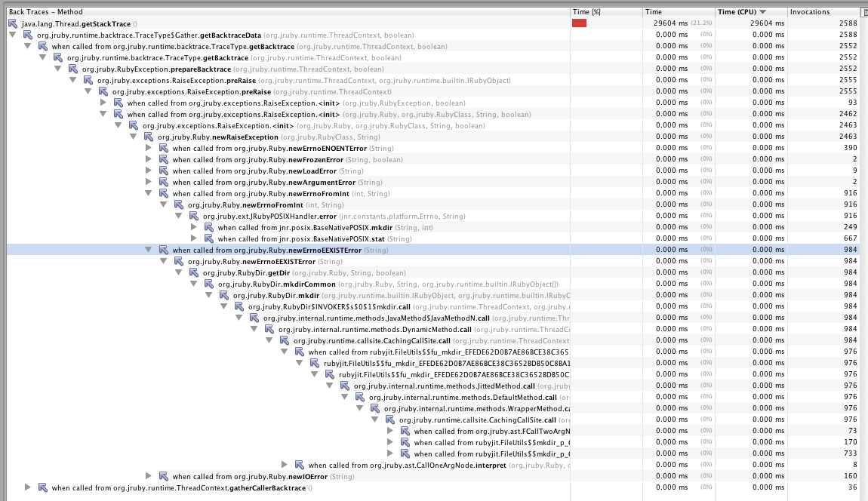The width and height of the screenshot is (868, 501).
Task: Click the icon for JittedMethod.call row
Action: pyautogui.click(x=344, y=386)
